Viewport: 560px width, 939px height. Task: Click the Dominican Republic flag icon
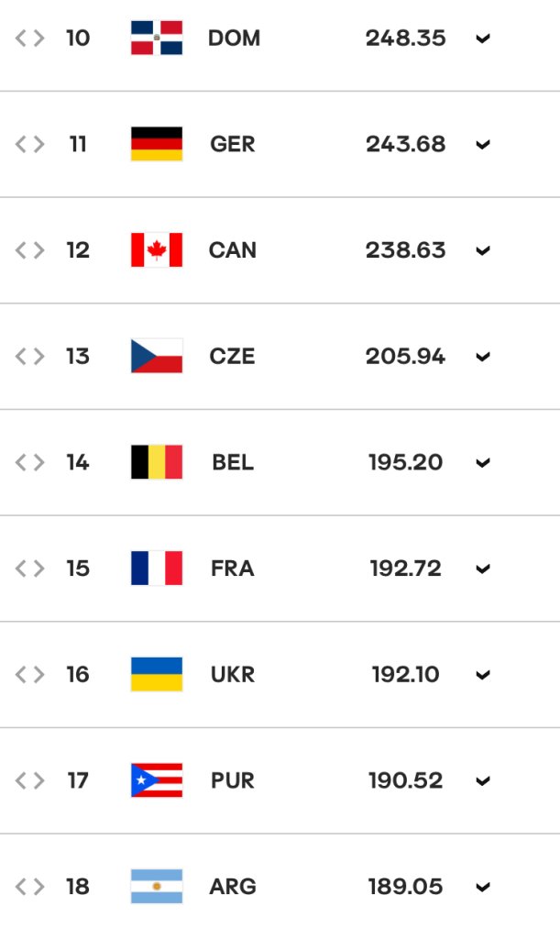[157, 38]
